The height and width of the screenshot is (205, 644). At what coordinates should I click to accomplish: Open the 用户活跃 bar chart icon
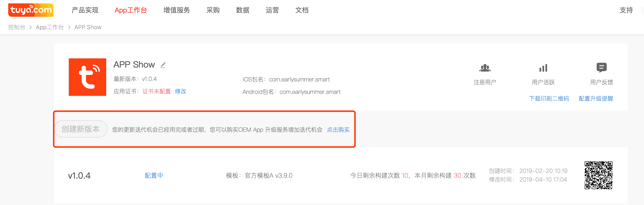(x=543, y=68)
